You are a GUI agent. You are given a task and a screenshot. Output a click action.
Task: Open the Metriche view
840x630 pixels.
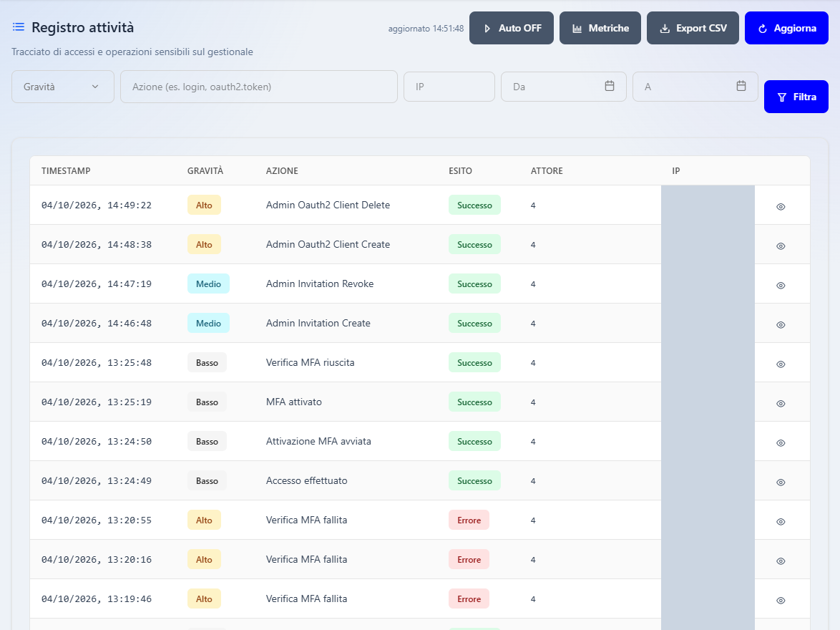[600, 28]
